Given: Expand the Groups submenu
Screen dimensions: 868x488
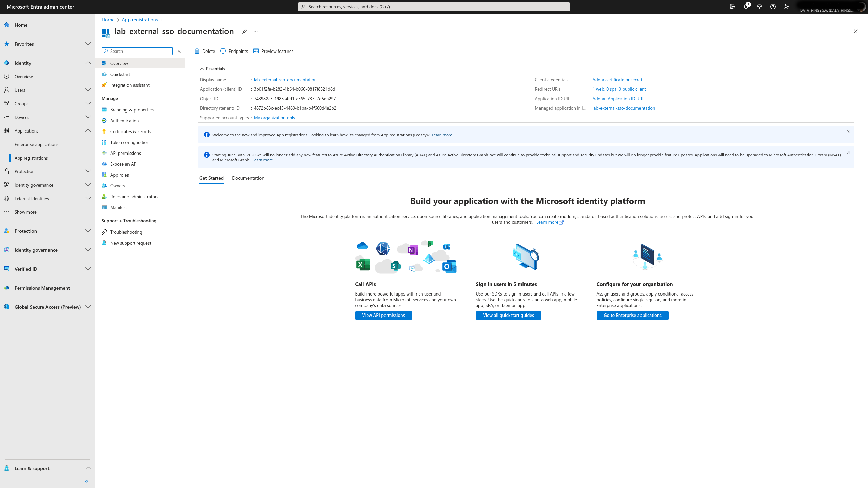Looking at the screenshot, I should [88, 103].
